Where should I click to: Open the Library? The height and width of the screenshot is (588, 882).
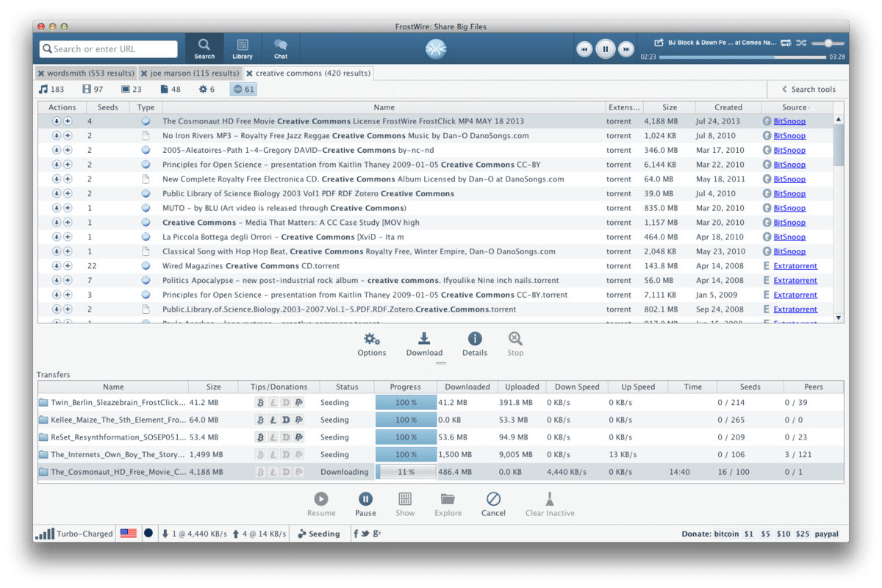click(243, 49)
